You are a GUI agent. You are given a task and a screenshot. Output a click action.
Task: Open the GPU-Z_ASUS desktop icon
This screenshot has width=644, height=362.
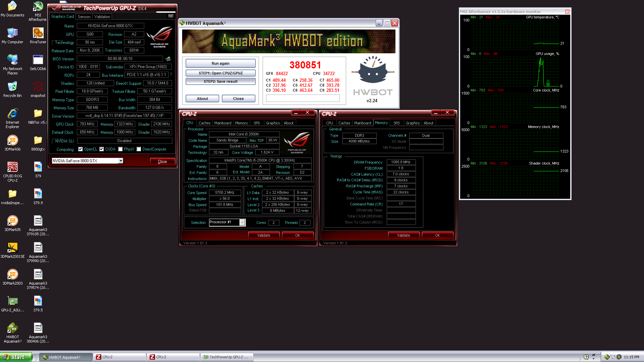(x=12, y=304)
